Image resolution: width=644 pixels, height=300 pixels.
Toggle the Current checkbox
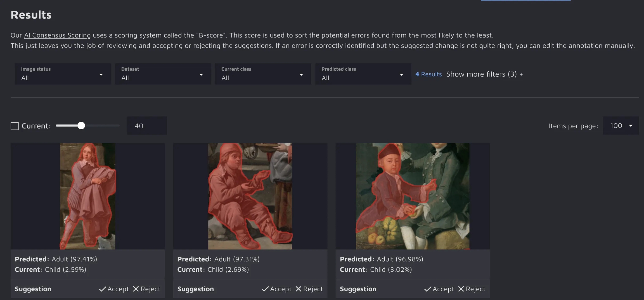pyautogui.click(x=15, y=126)
